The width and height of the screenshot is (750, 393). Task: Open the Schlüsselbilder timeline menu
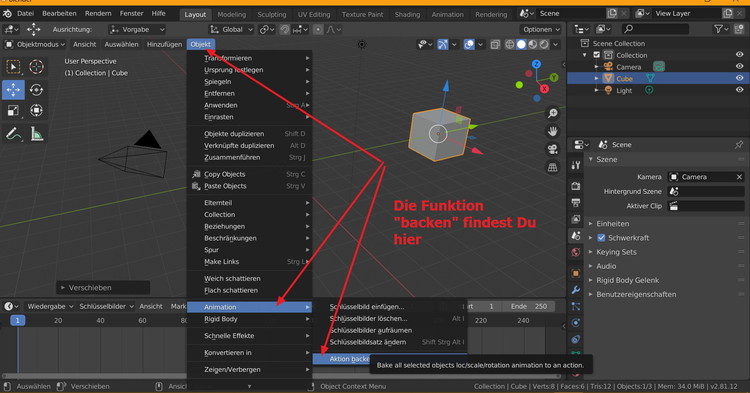coord(106,306)
